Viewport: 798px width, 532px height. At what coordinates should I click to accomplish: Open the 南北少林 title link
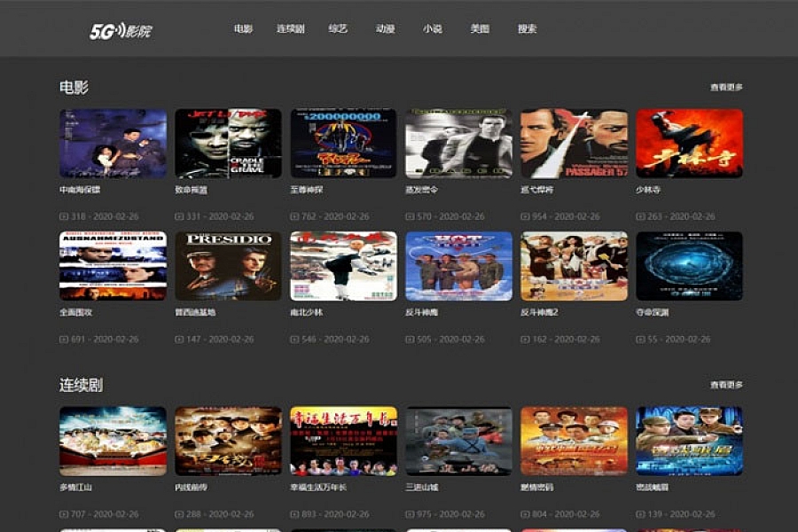click(x=307, y=312)
